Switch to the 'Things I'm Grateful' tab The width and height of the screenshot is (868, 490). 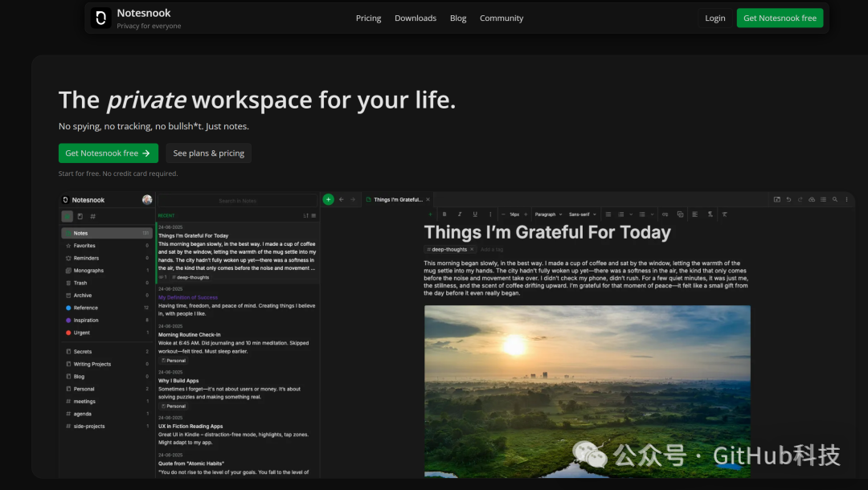pyautogui.click(x=397, y=199)
